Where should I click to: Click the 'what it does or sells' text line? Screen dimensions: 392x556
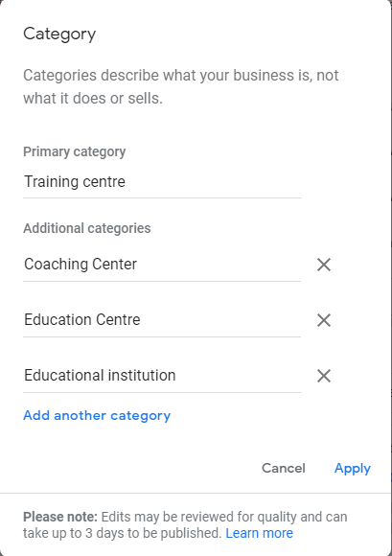click(93, 98)
